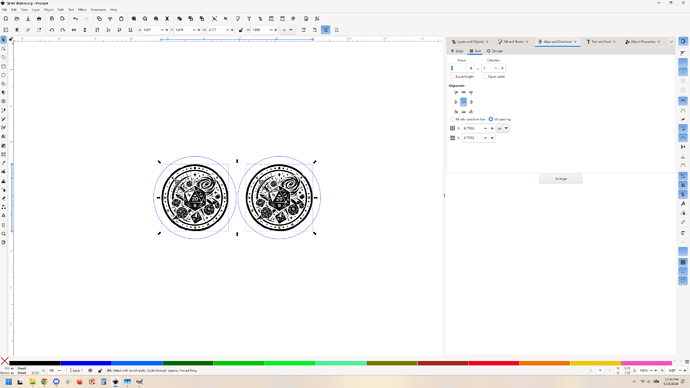Rotate selection clockwise icon
690x388 pixels.
(x=62, y=30)
